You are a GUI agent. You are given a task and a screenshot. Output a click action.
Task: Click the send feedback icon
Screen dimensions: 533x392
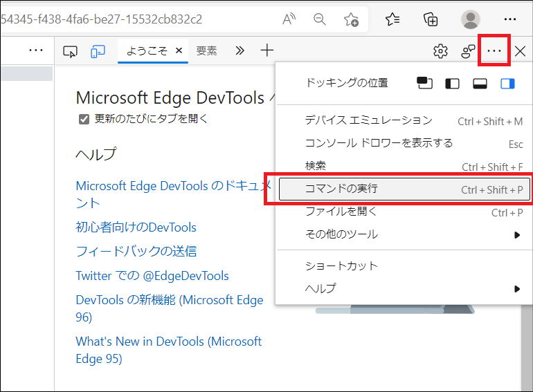(468, 51)
